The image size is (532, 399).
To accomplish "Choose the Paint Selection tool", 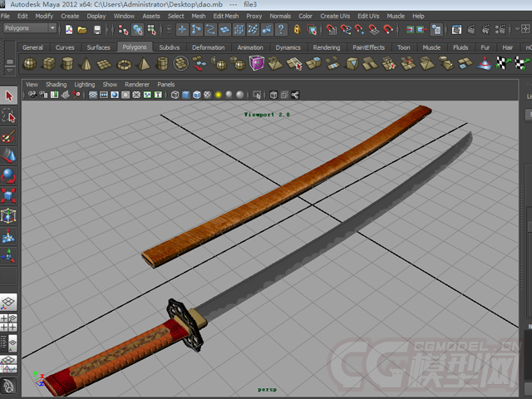I will point(8,136).
